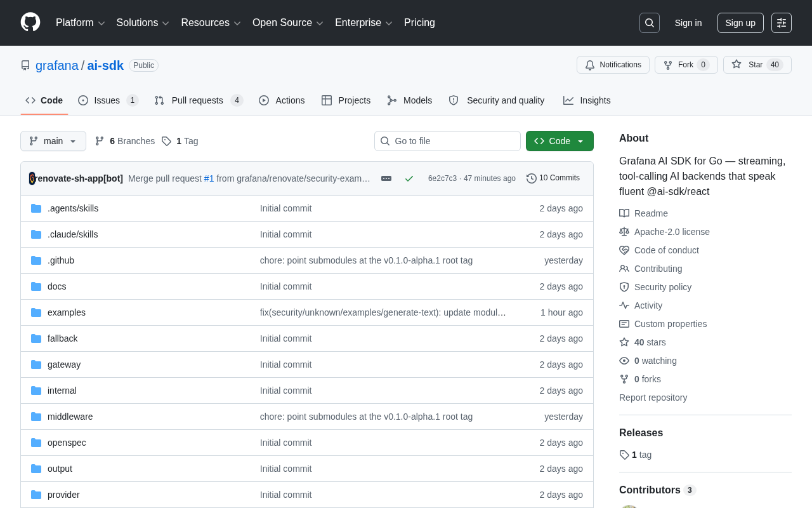Image resolution: width=812 pixels, height=508 pixels.
Task: Open the ai-sdk repository name link
Action: click(x=105, y=65)
